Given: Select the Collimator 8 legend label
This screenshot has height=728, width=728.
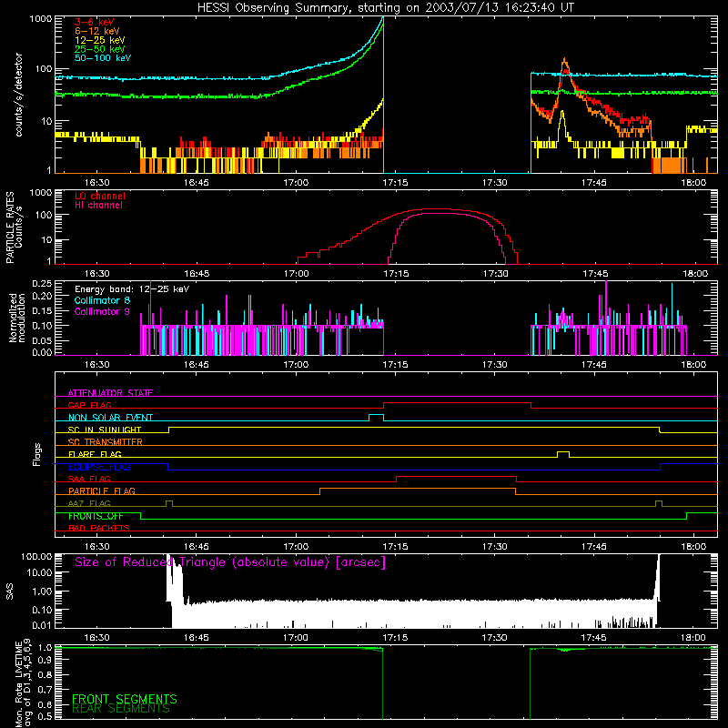Looking at the screenshot, I should pyautogui.click(x=102, y=300).
